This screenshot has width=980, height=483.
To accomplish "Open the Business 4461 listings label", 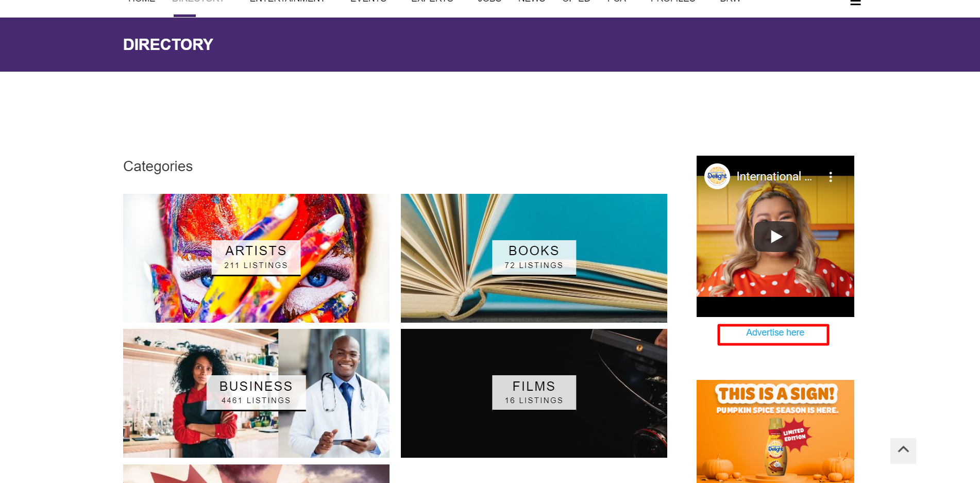I will coord(256,393).
